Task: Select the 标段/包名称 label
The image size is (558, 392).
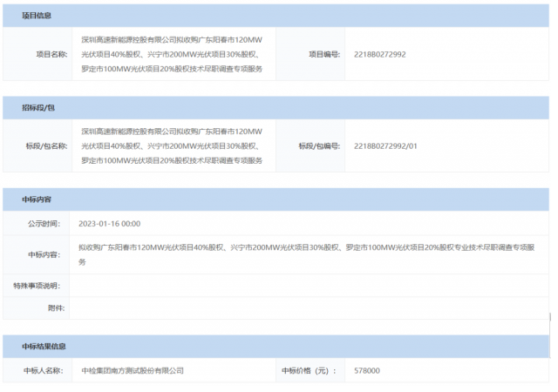Action: coord(46,145)
